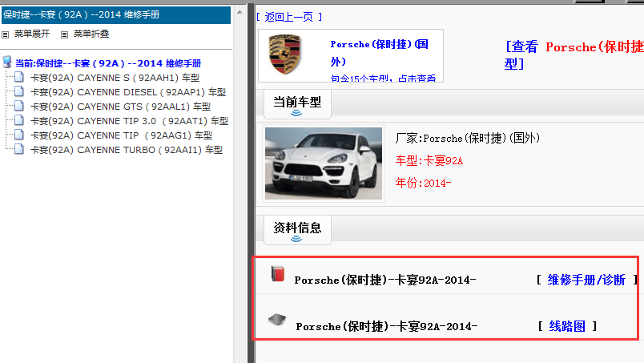Click Porsche(保时捷)-卡宴92A-2014- in the wiring diagram row

tap(387, 326)
